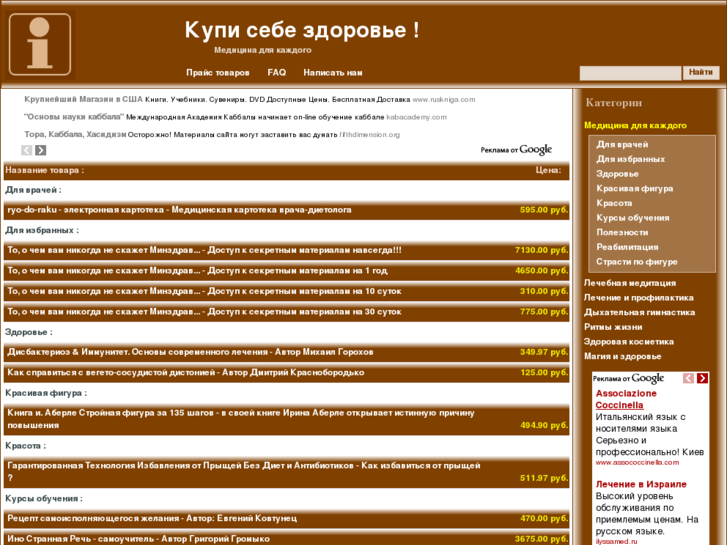Open Дисбактериоз & Иммунитет product link
The height and width of the screenshot is (545, 727).
190,352
